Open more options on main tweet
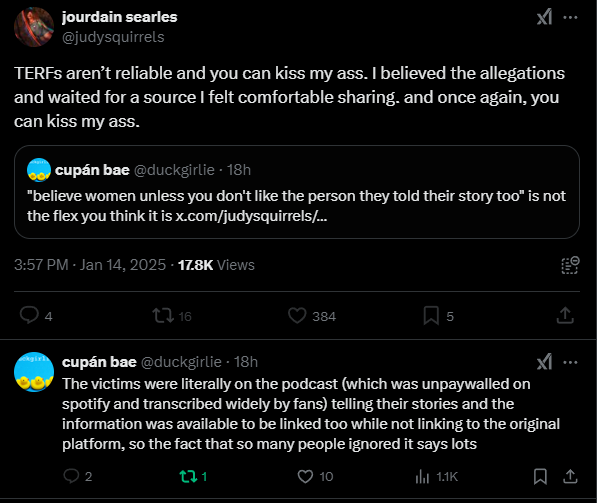Viewport: 597px width, 503px height. (570, 17)
